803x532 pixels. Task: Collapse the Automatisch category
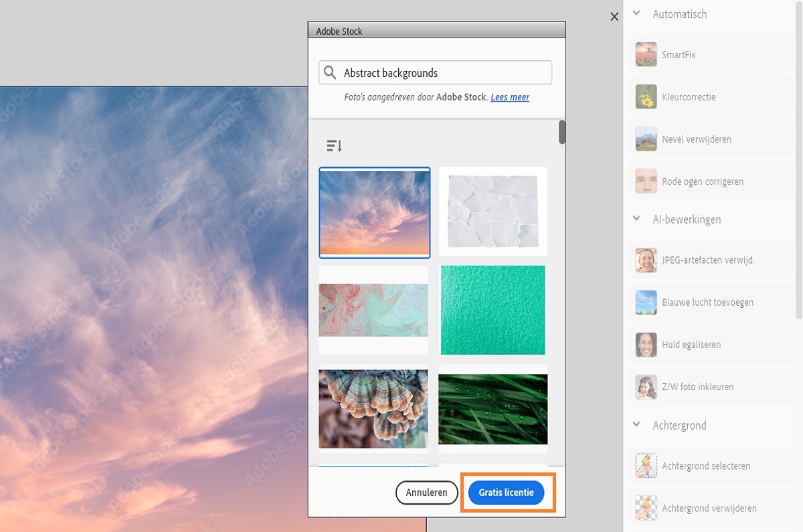(x=635, y=13)
